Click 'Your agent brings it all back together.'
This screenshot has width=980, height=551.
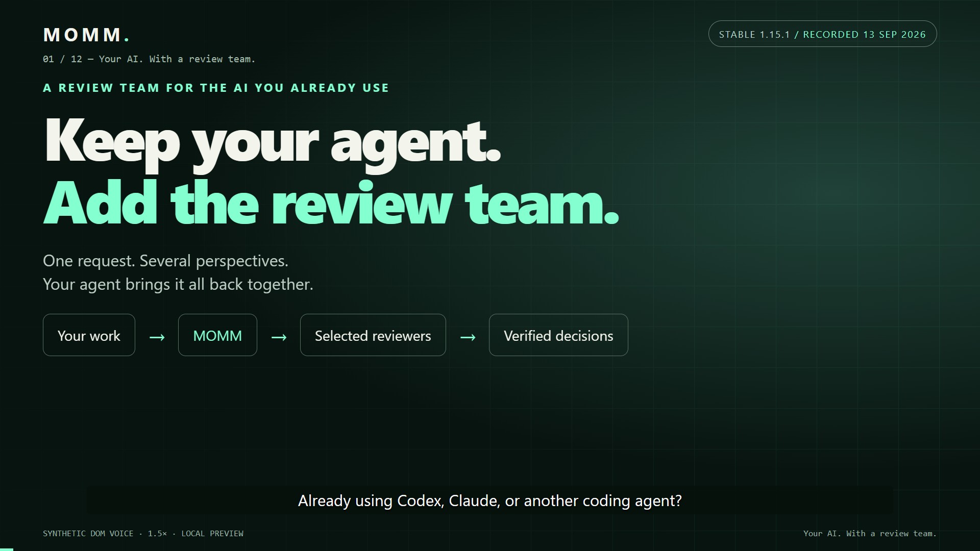178,284
